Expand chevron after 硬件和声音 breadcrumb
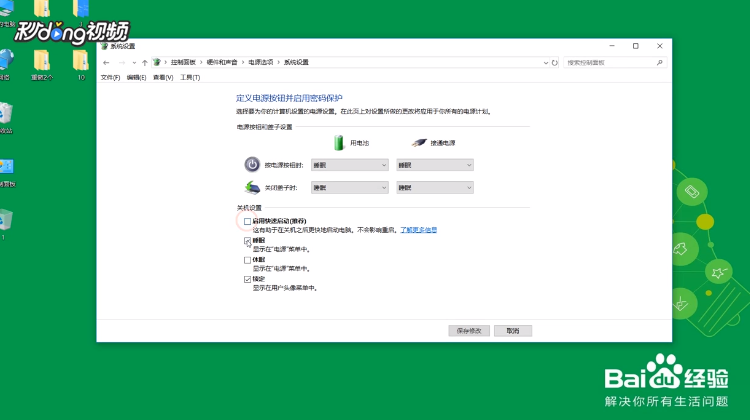 pos(243,62)
